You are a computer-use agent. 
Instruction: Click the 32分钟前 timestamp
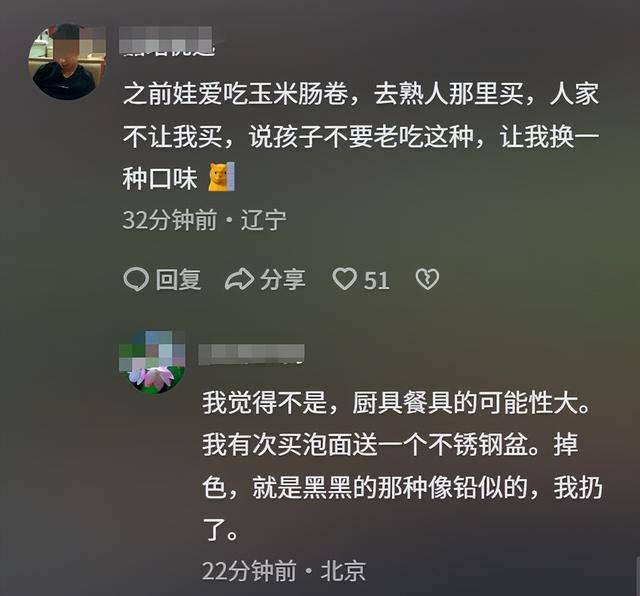point(170,220)
